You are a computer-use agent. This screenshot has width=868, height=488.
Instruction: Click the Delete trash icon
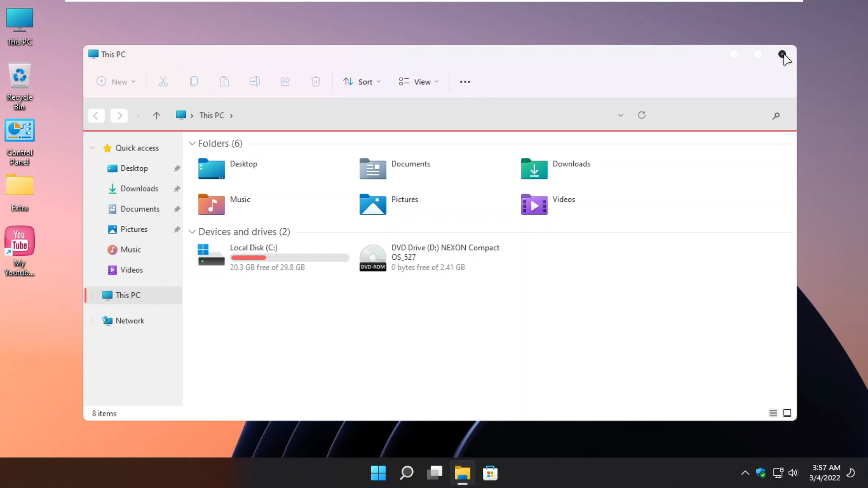point(316,82)
